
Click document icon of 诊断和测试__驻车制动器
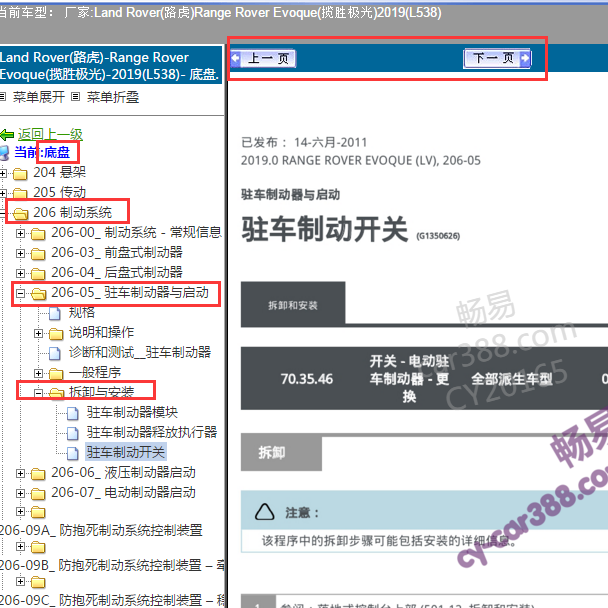pos(55,353)
